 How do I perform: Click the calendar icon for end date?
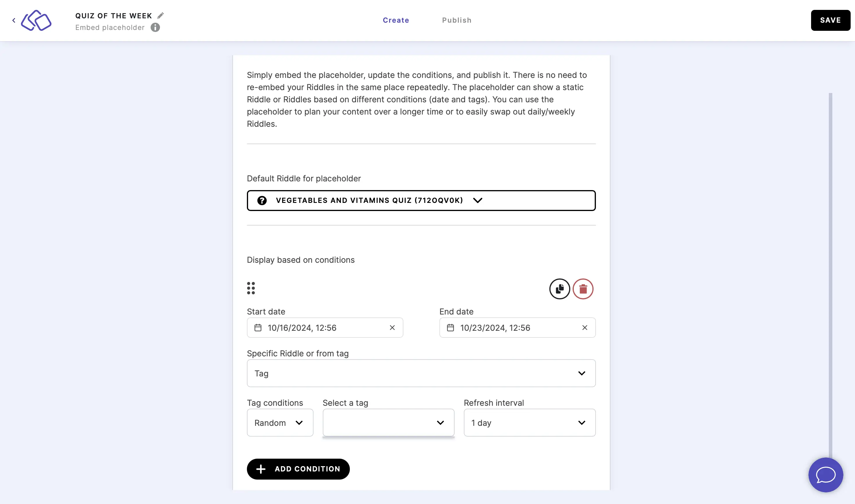coord(450,328)
